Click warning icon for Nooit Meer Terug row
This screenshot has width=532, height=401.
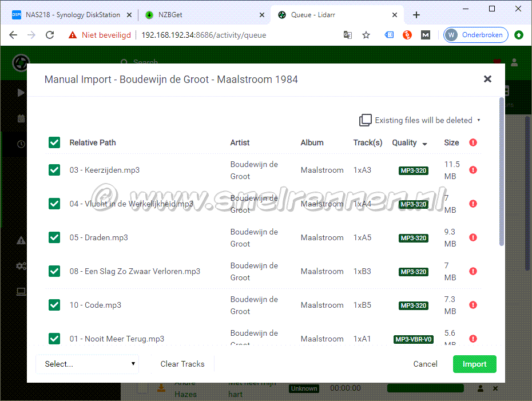tap(473, 339)
